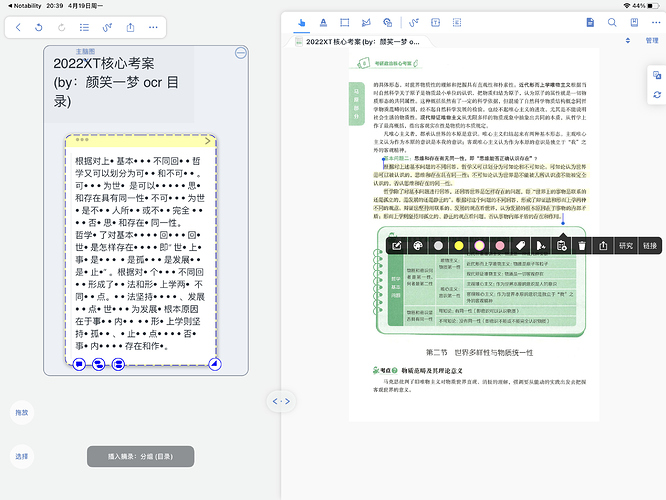Collapse the main mind map node
Screen dimensions: 666x500
pyautogui.click(x=241, y=53)
